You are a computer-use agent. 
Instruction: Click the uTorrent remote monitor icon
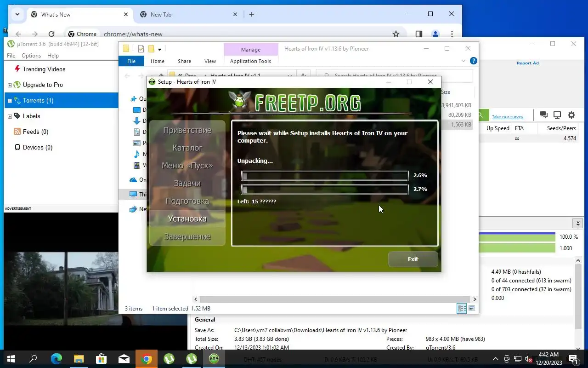tap(557, 115)
